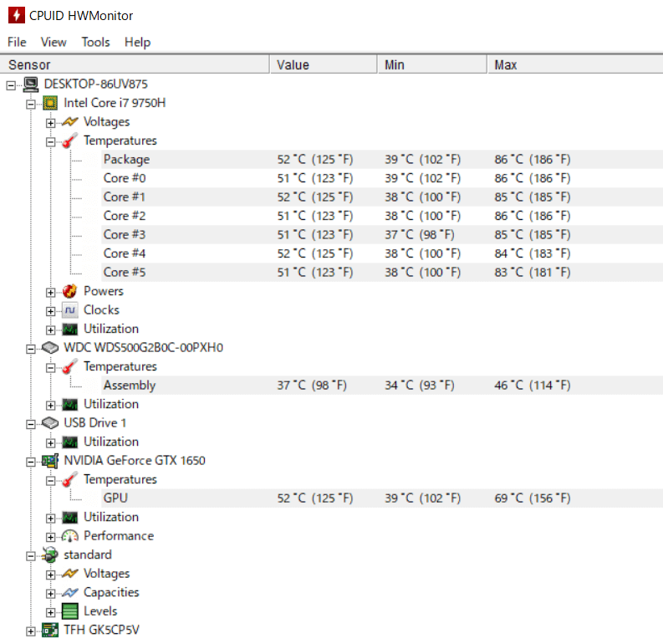Expand the Clocks node
The width and height of the screenshot is (663, 644).
click(x=50, y=311)
